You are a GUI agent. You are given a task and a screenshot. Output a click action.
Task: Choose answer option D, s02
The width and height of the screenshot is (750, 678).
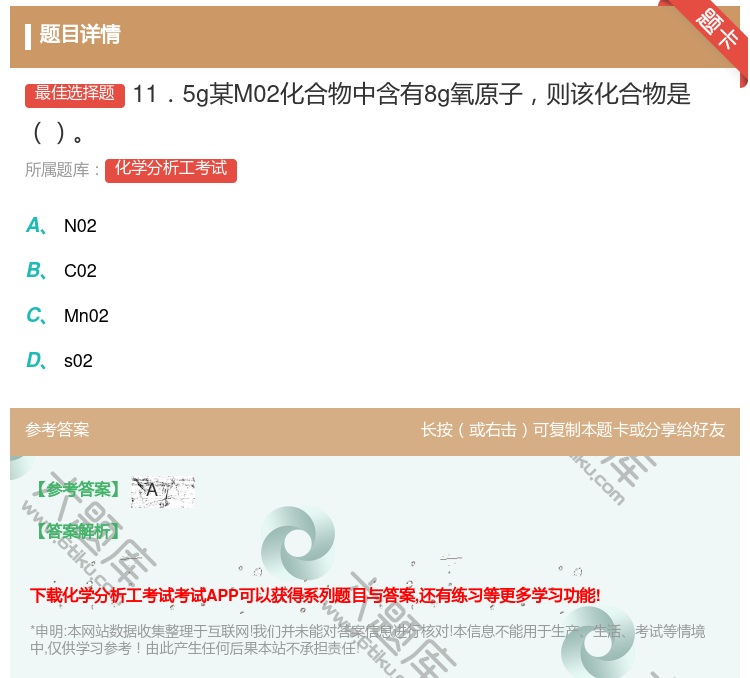click(x=59, y=360)
